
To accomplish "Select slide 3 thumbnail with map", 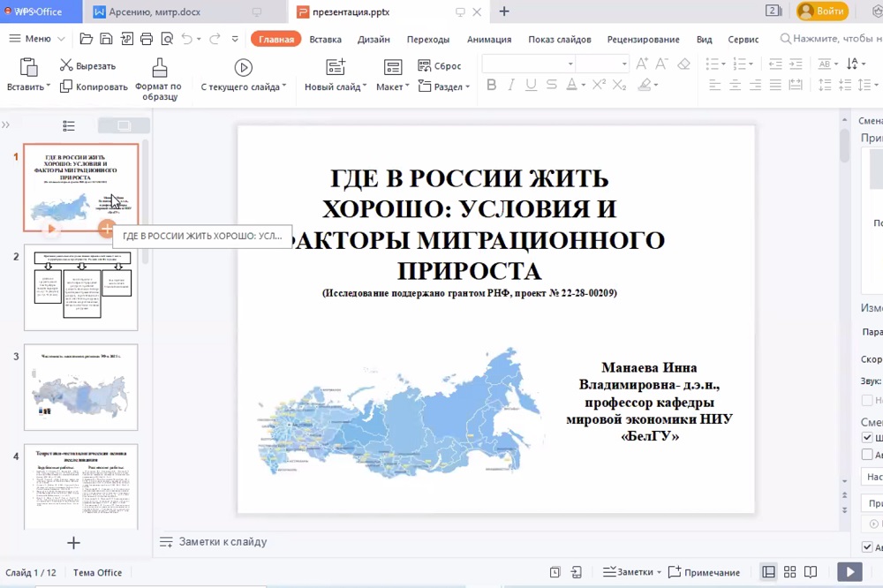I will [81, 388].
